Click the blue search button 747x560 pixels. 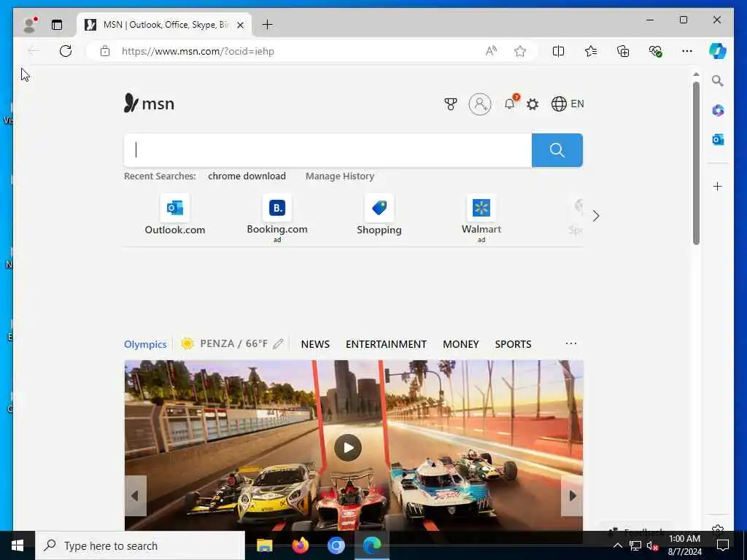coord(557,150)
